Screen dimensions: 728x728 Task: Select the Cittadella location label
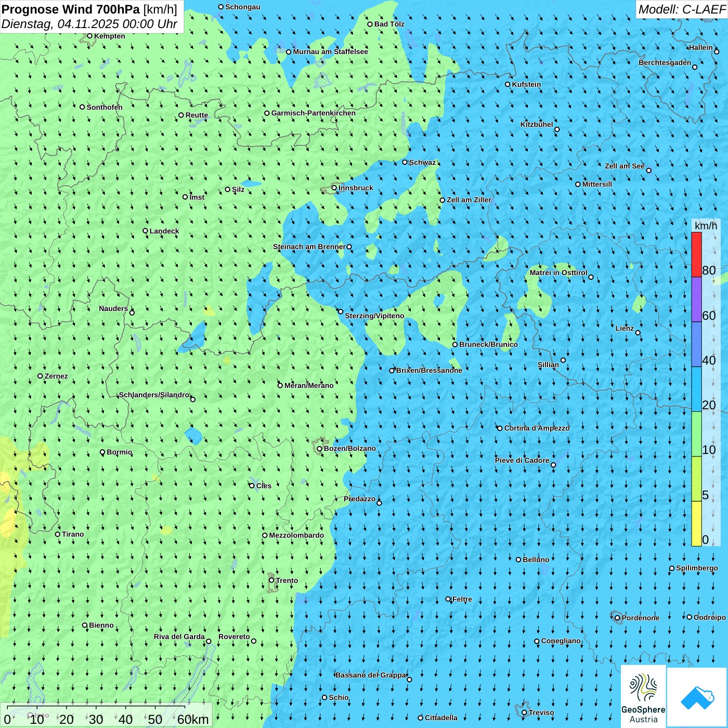pyautogui.click(x=441, y=718)
